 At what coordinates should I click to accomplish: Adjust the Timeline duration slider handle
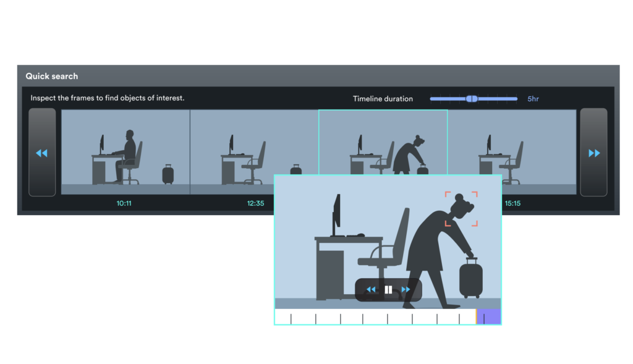coord(472,99)
